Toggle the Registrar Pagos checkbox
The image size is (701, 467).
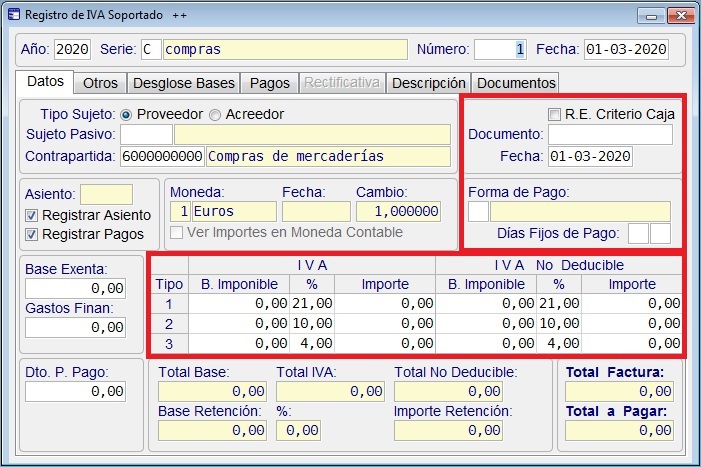(x=33, y=234)
